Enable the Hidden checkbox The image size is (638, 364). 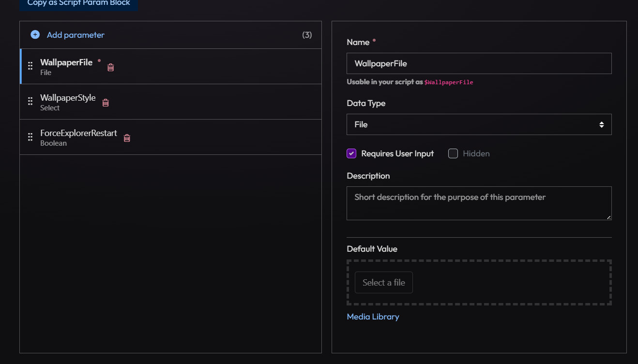(x=453, y=153)
